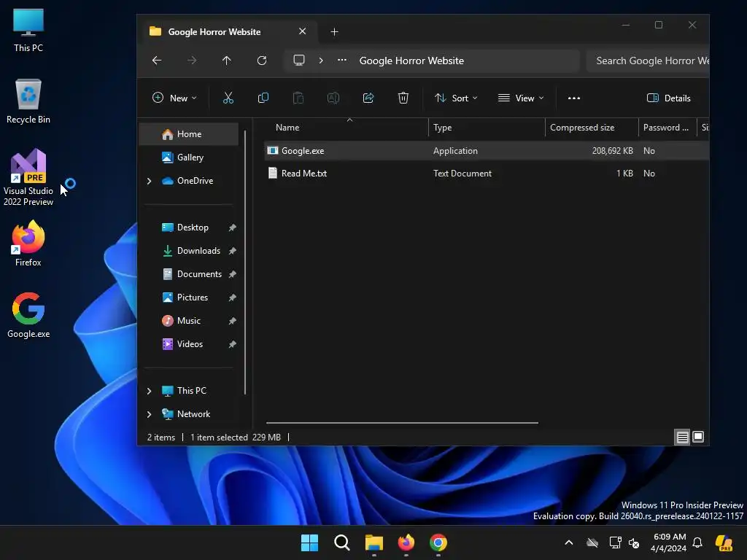Click Search Google Horror Website box
The height and width of the screenshot is (560, 747).
pos(648,61)
